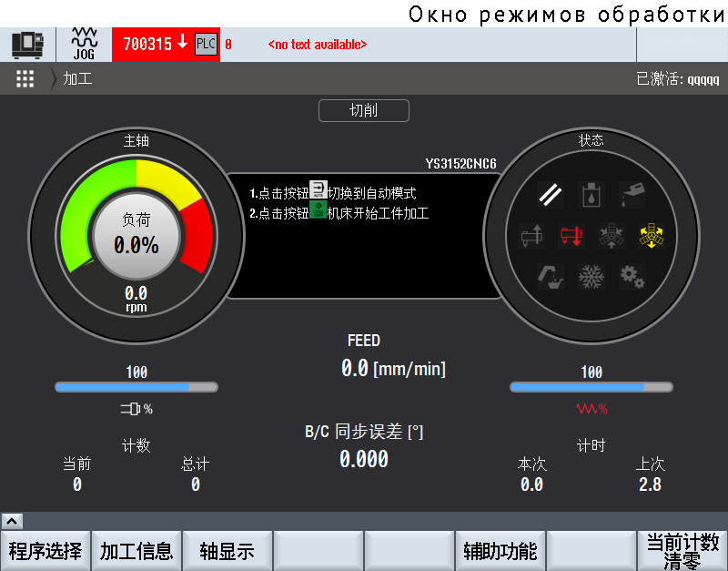
Task: Click the red feed override waveform icon
Action: tap(591, 409)
